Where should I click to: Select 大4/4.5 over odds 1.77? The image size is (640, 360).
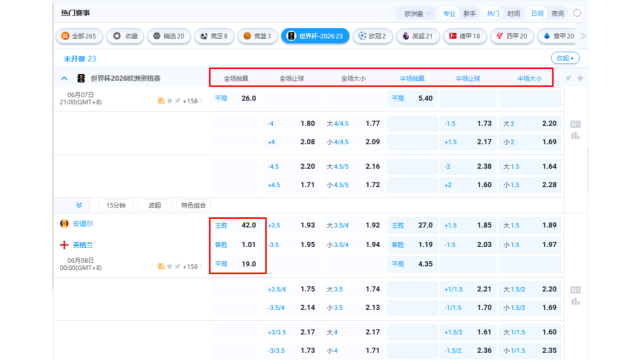pos(353,123)
